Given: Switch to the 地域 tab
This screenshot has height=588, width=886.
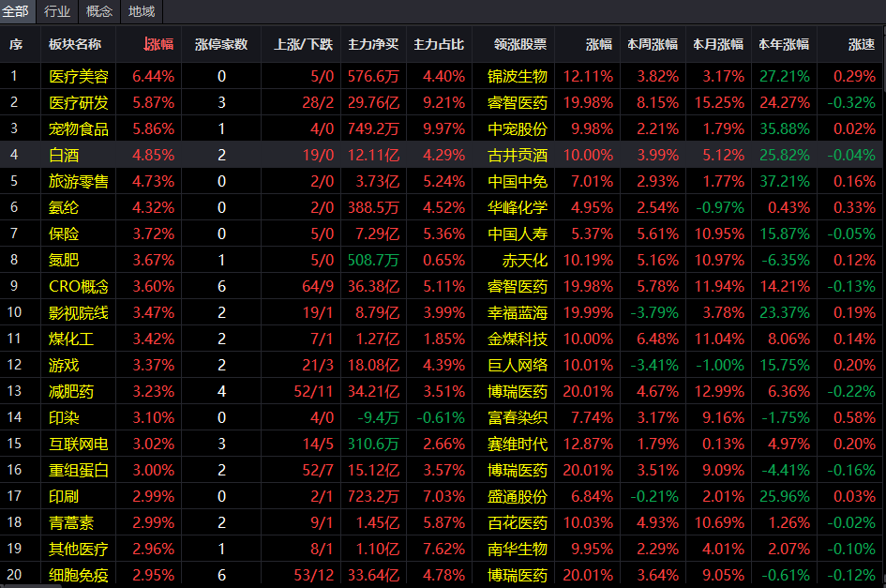Looking at the screenshot, I should click(x=142, y=11).
